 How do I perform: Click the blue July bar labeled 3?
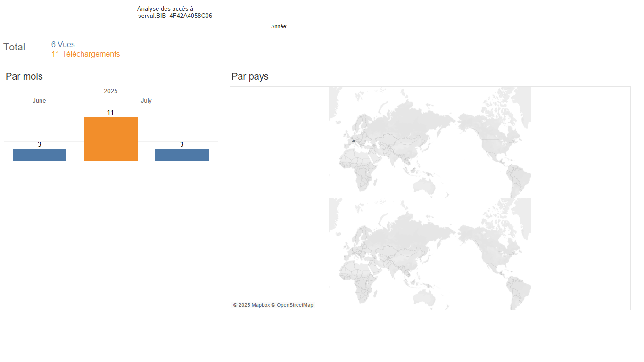click(x=182, y=155)
